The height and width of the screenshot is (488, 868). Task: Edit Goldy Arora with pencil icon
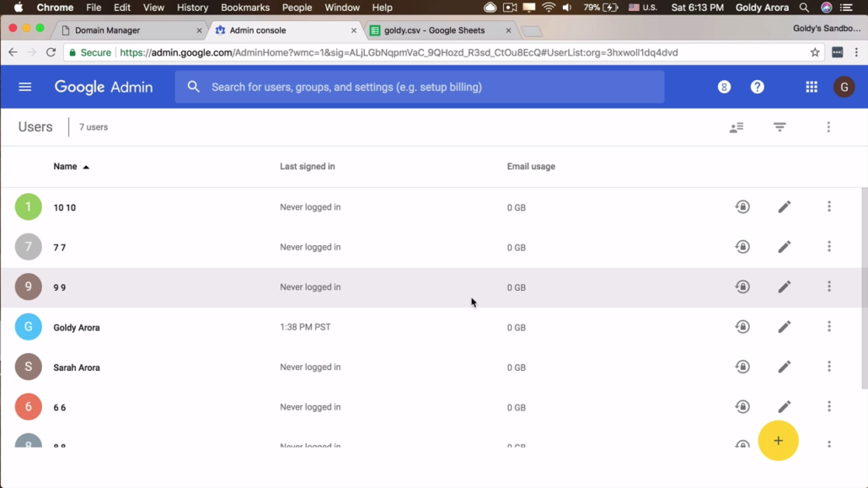coord(784,327)
